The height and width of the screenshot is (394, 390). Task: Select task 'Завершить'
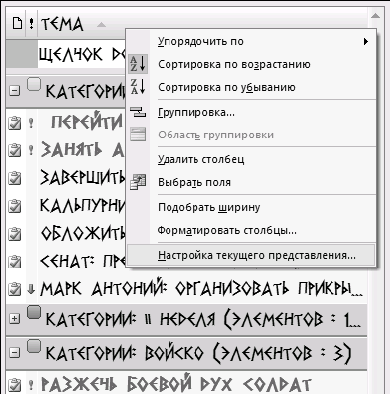tap(83, 178)
